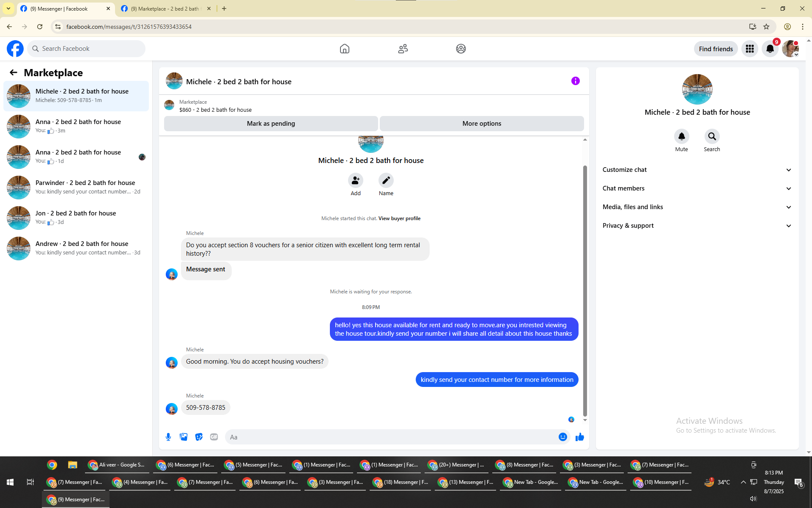Open the Friends icon in top navigation
Viewport: 812px width, 508px height.
click(403, 49)
